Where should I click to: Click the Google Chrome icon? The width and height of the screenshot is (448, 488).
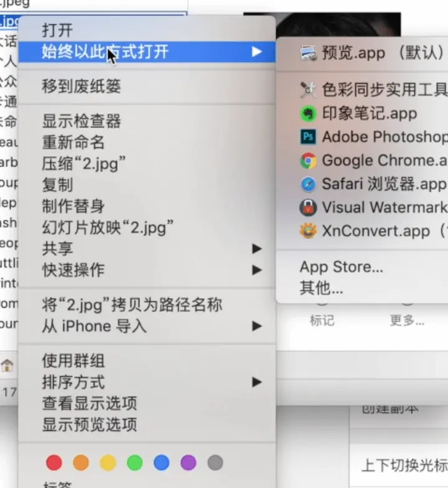coord(309,161)
